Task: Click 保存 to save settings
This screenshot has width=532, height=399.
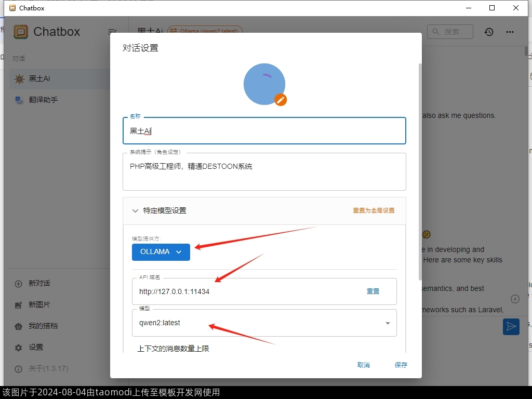Action: (x=401, y=365)
